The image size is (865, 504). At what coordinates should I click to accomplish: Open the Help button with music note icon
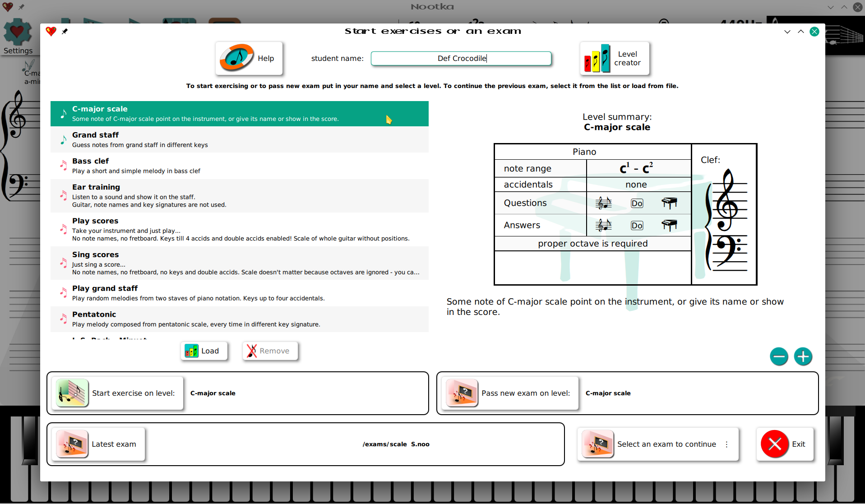(x=249, y=58)
